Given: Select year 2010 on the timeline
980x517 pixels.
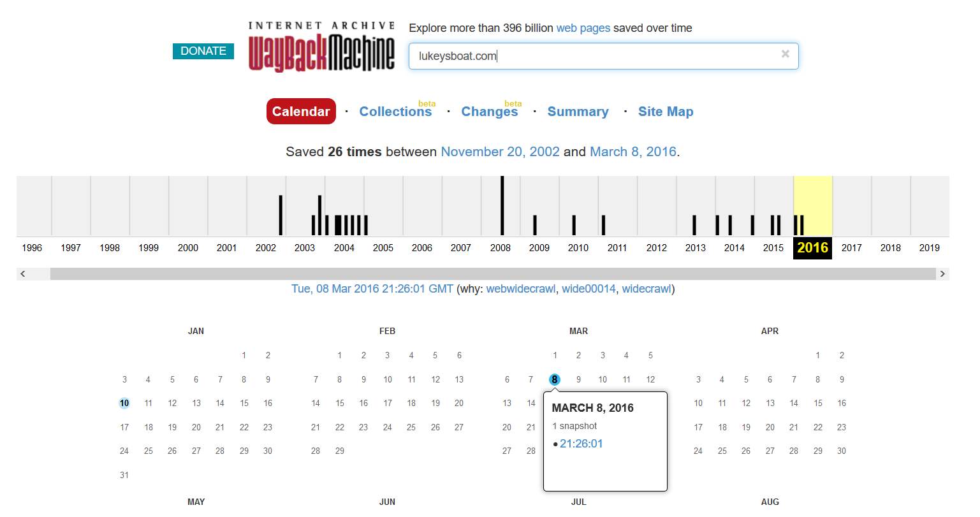Looking at the screenshot, I should point(578,248).
